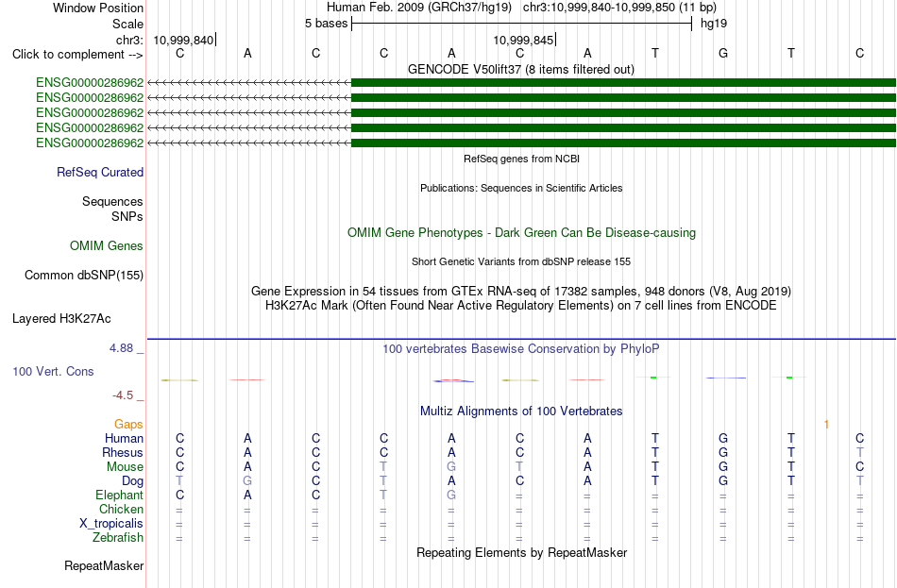Open the OMIM Gene Phenotypes track title
897x588 pixels.
(522, 233)
